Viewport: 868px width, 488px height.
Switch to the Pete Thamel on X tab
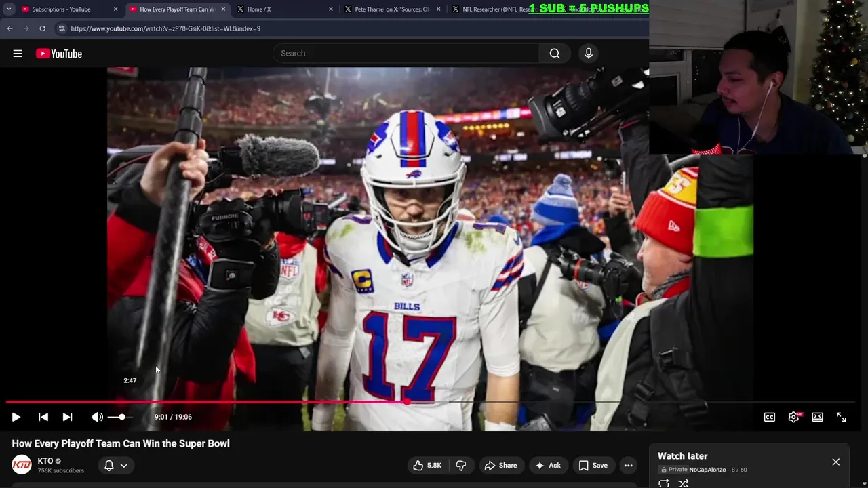click(392, 9)
